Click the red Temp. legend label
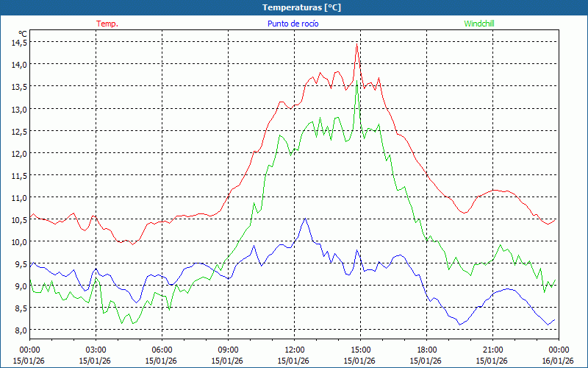The image size is (588, 368). [107, 24]
